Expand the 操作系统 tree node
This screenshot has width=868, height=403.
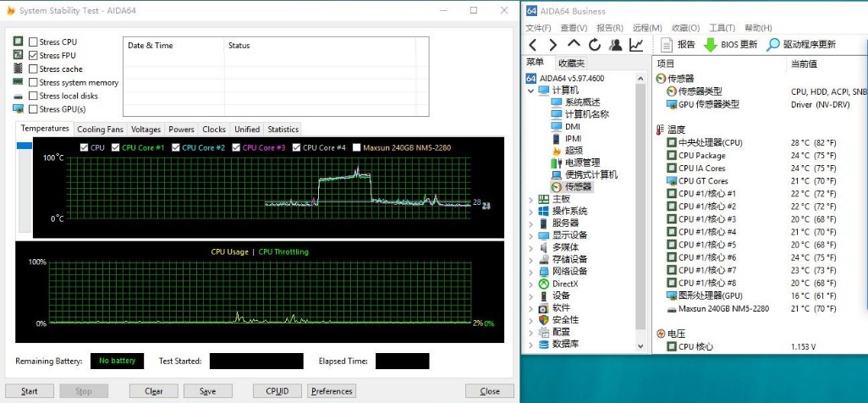tap(531, 211)
